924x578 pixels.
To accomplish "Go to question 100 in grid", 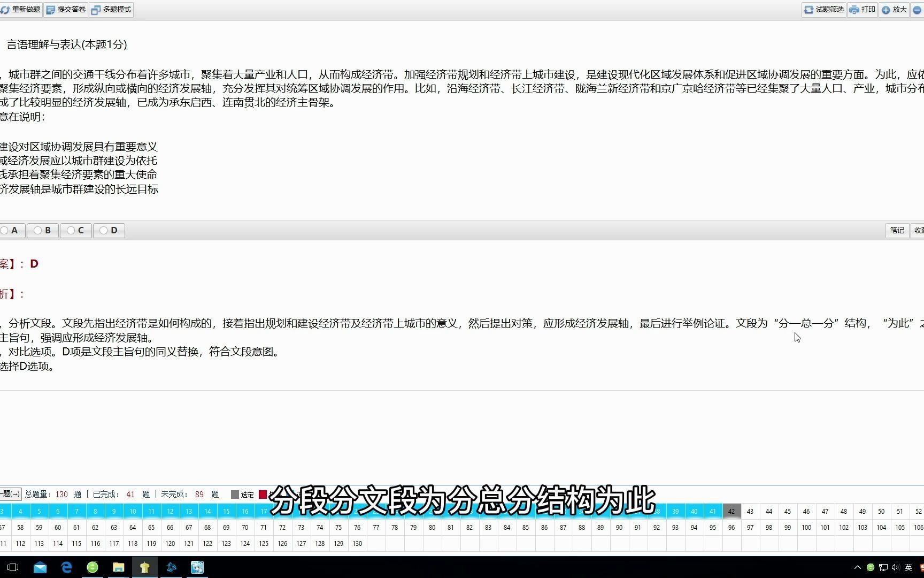I will pos(806,527).
